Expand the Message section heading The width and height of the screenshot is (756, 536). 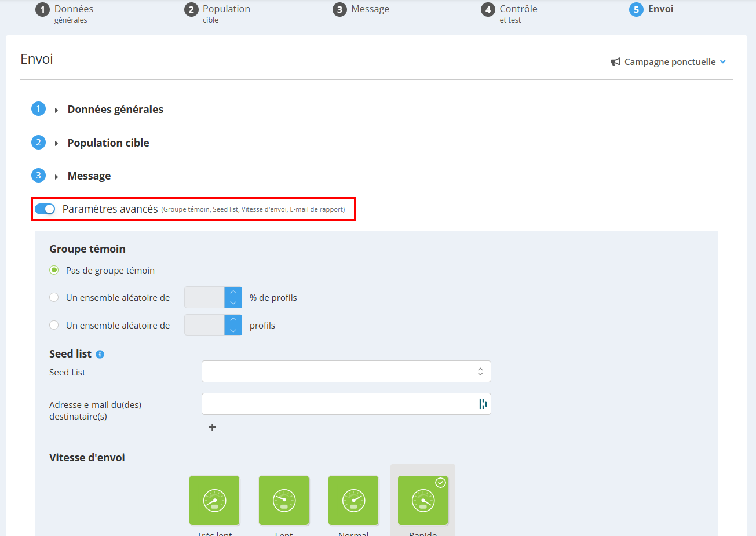click(x=89, y=176)
